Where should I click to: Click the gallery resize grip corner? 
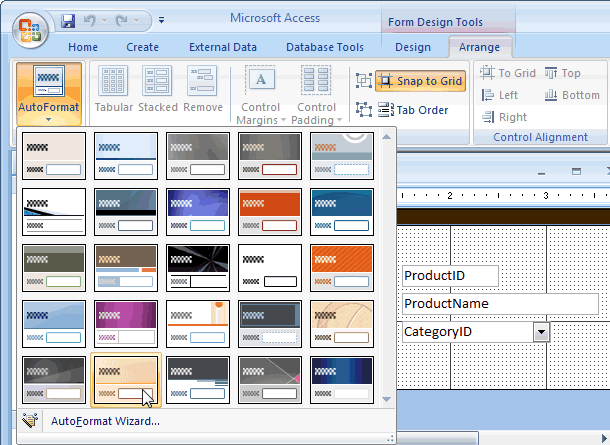point(390,438)
